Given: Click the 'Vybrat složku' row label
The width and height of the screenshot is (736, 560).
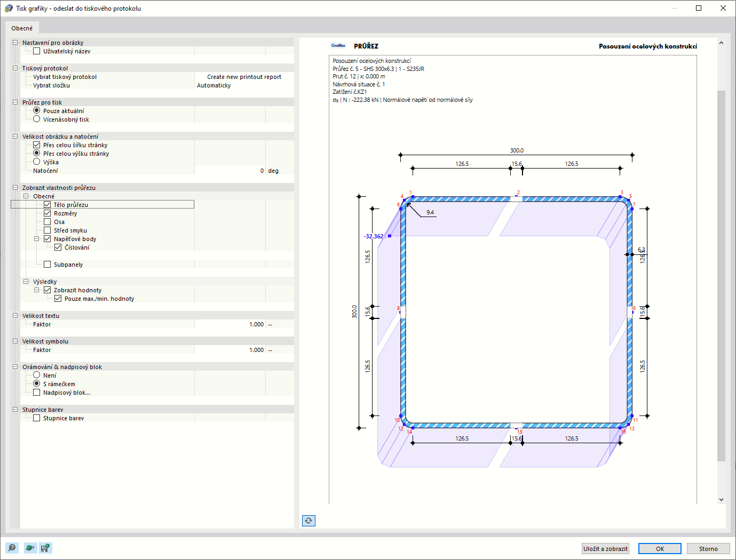Looking at the screenshot, I should (x=51, y=85).
